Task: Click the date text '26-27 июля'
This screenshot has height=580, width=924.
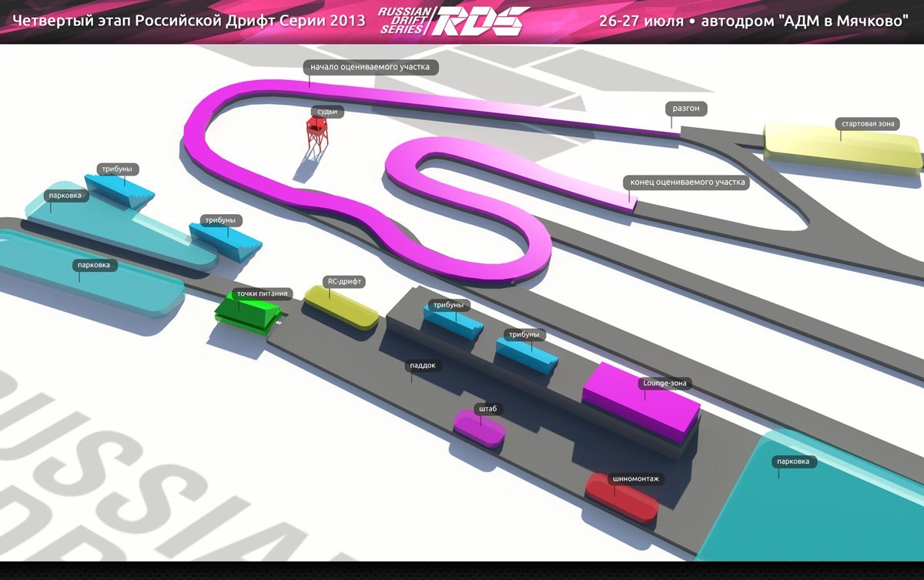Action: coord(642,21)
